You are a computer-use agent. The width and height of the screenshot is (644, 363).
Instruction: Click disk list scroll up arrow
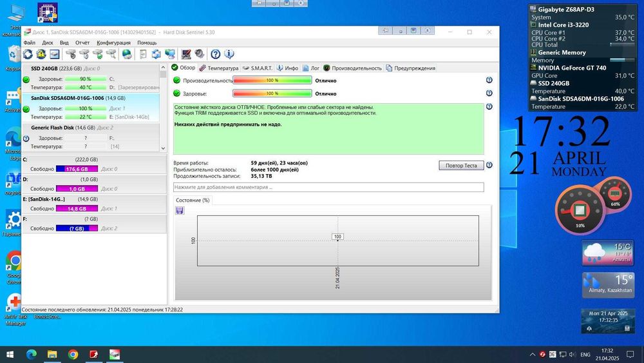point(163,68)
